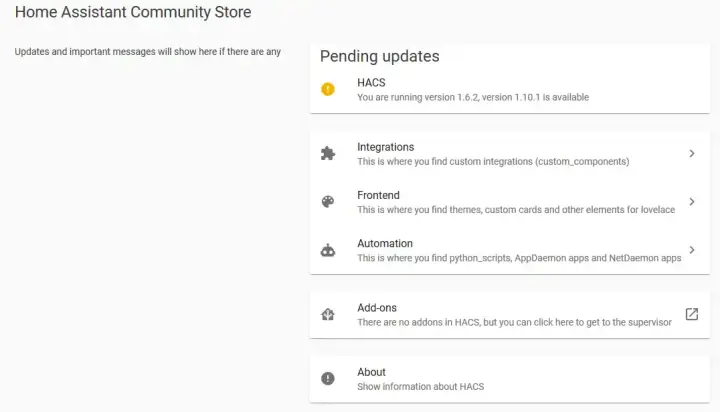The height and width of the screenshot is (412, 720).
Task: Open the Integrations section title
Action: (x=385, y=147)
